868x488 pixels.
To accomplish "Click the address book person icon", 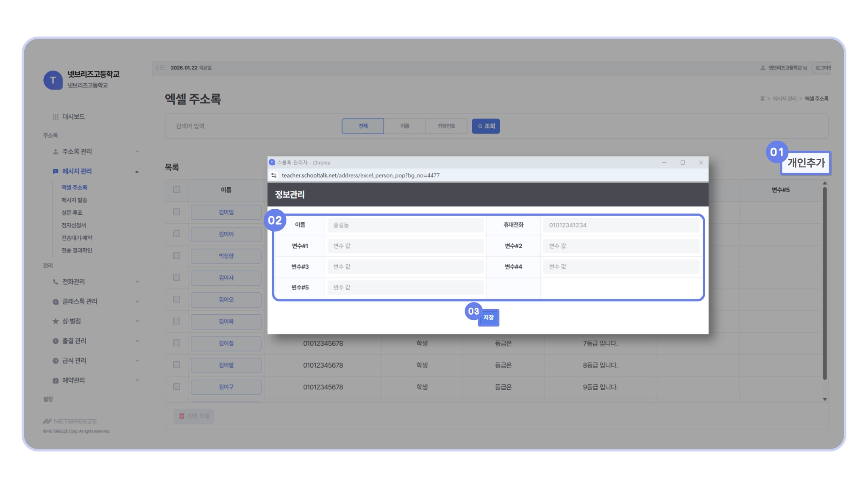I will tap(56, 152).
